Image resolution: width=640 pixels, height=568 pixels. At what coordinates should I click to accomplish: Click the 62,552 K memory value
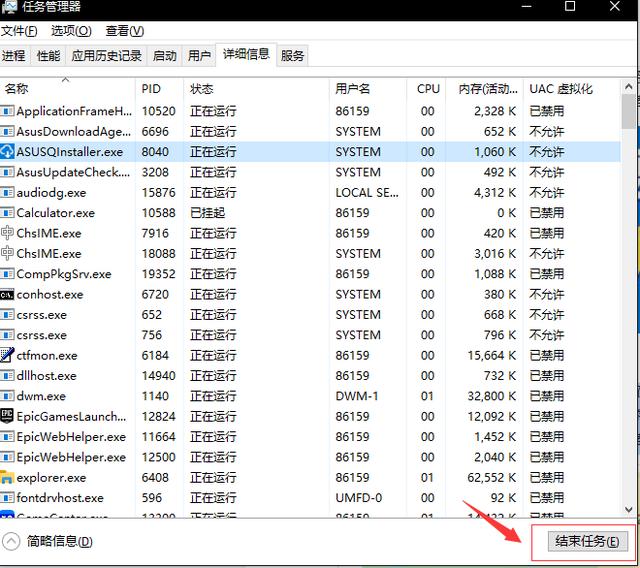pos(491,477)
